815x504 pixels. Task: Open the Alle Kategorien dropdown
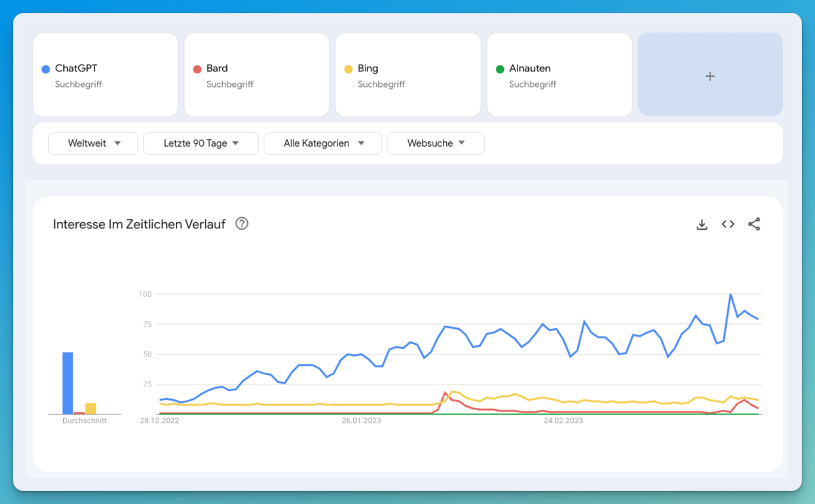point(323,143)
